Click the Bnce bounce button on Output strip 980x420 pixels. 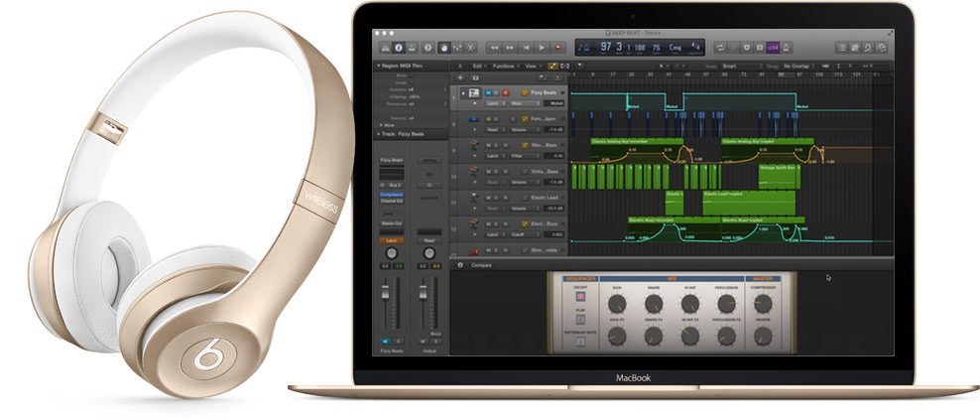click(x=436, y=335)
